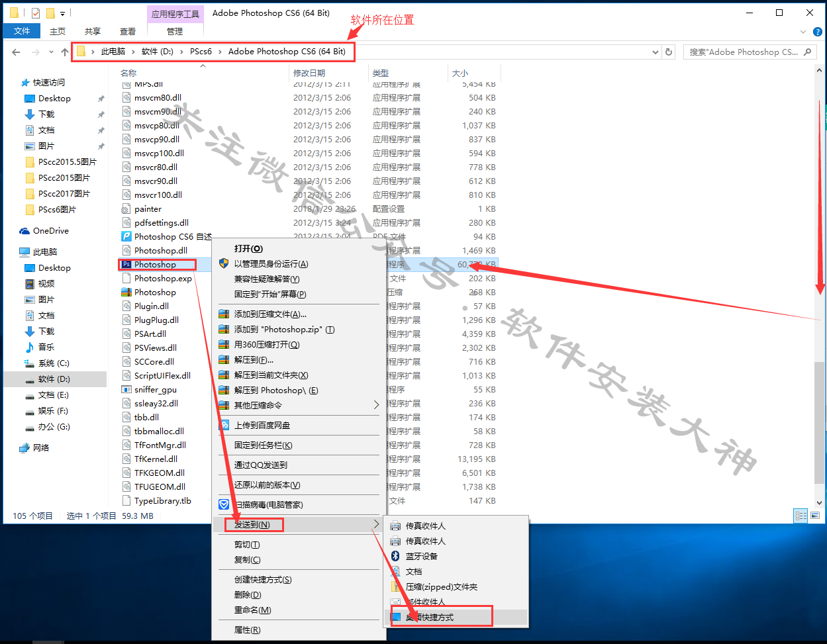
Task: Open the 管理 ribbon tab
Action: coord(175,31)
